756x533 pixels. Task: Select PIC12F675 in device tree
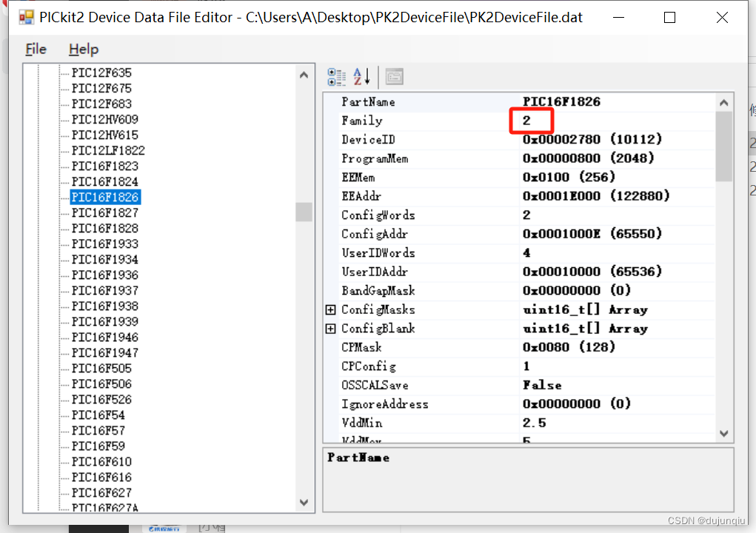(x=101, y=88)
